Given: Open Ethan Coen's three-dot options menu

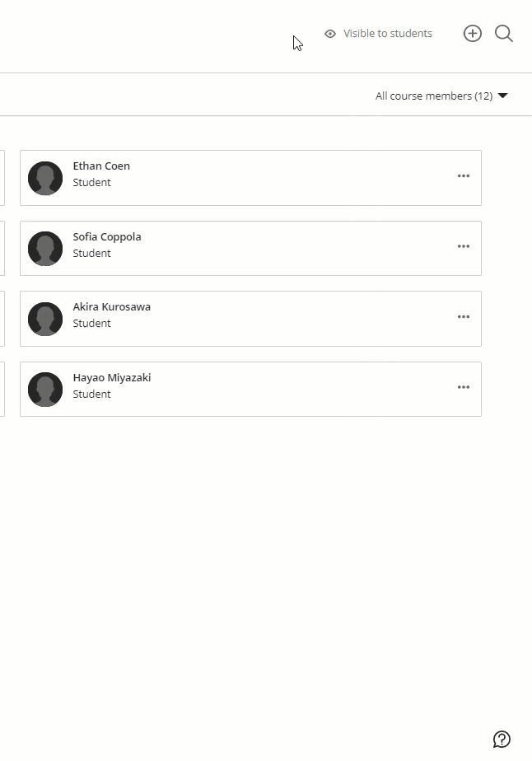Looking at the screenshot, I should (463, 176).
